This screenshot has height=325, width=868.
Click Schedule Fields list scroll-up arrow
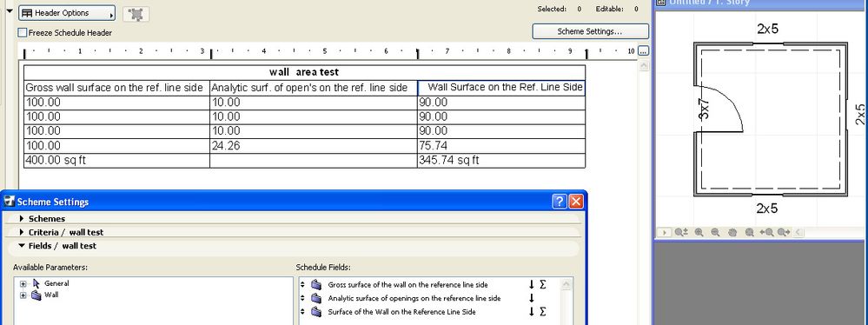coord(567,284)
